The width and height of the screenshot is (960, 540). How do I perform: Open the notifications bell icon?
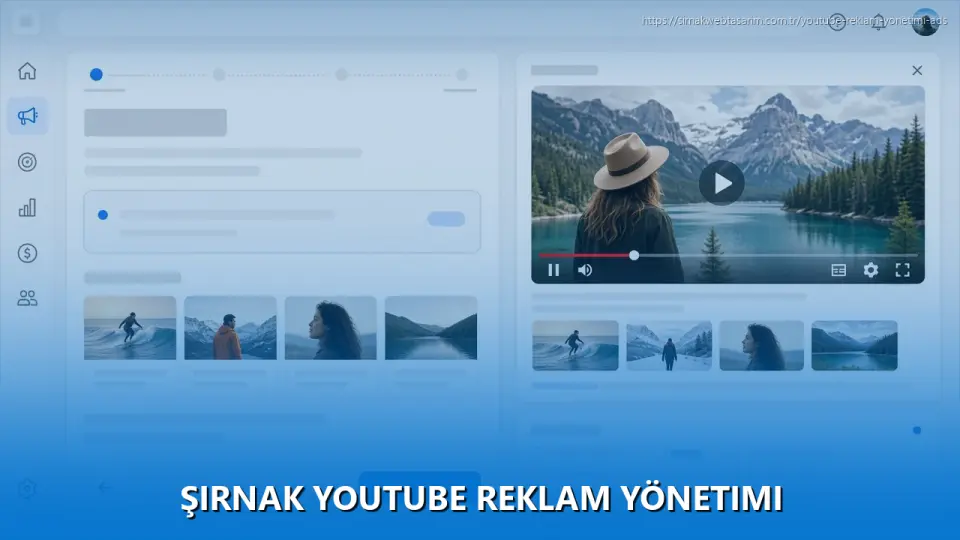pyautogui.click(x=879, y=22)
